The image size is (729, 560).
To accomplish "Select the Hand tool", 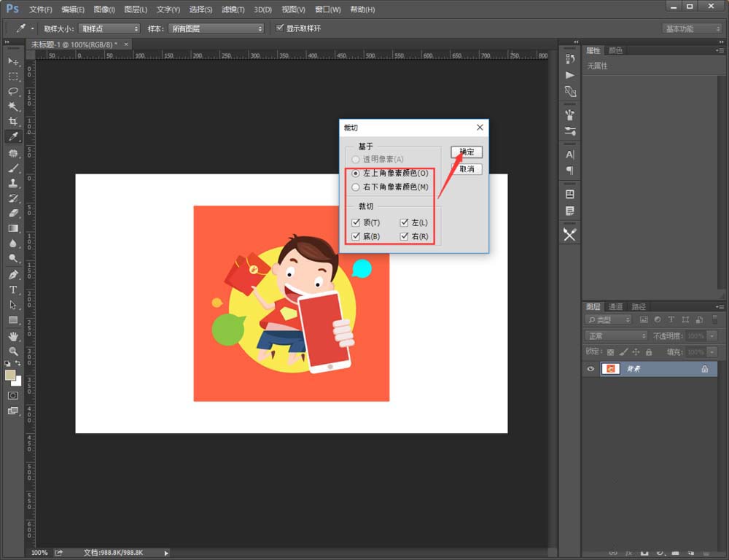I will (x=12, y=335).
